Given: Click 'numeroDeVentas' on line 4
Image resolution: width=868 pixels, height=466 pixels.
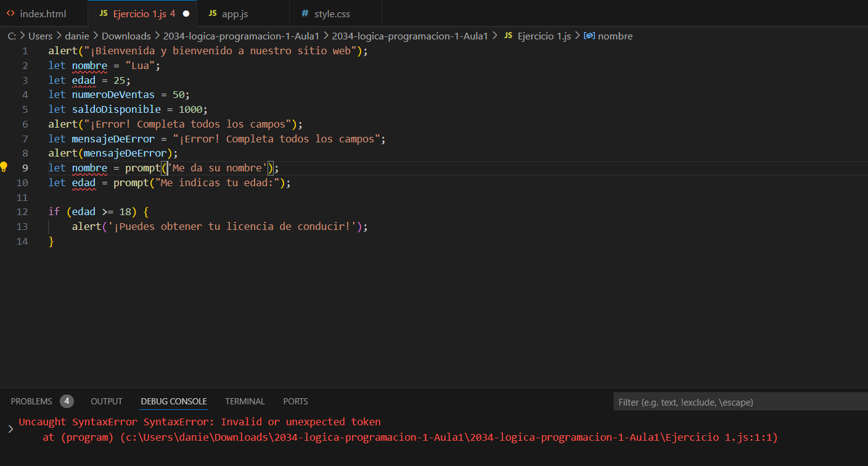Looking at the screenshot, I should click(113, 94).
